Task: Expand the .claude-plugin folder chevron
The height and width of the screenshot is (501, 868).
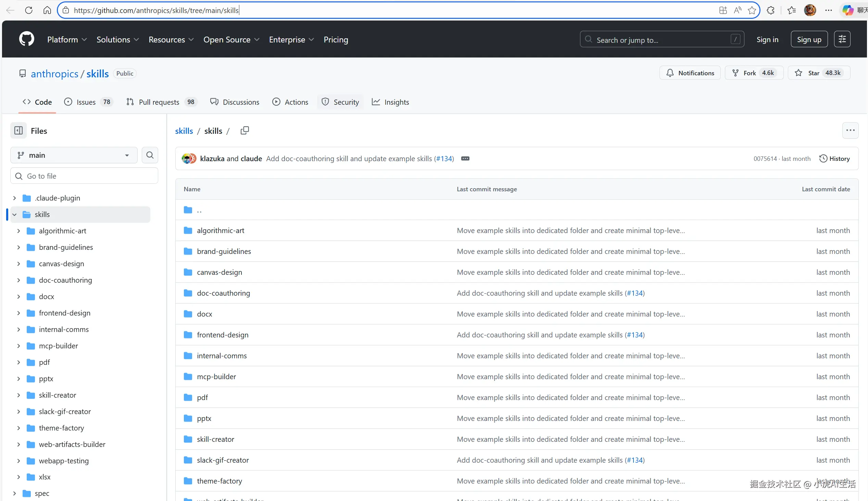Action: point(14,198)
